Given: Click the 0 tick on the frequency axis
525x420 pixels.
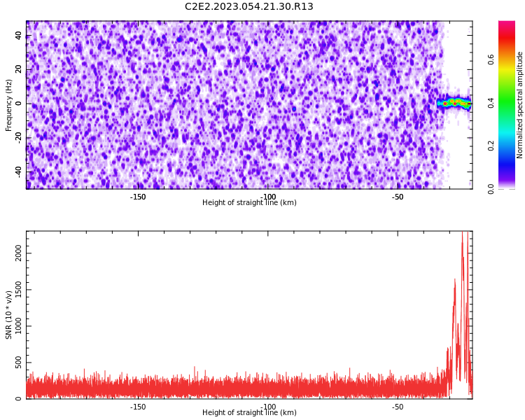Looking at the screenshot, I should pos(18,104).
